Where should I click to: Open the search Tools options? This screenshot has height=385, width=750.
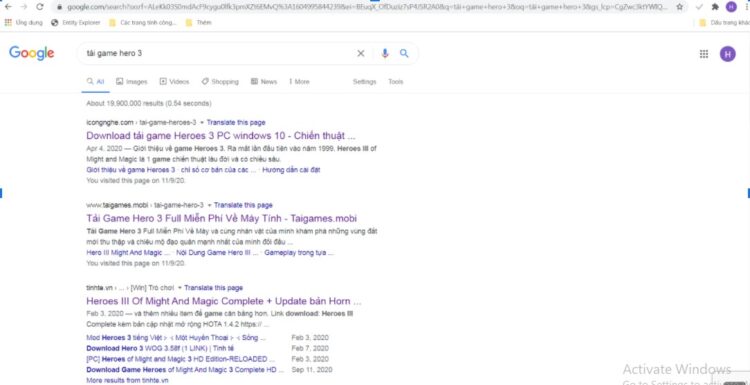point(396,82)
